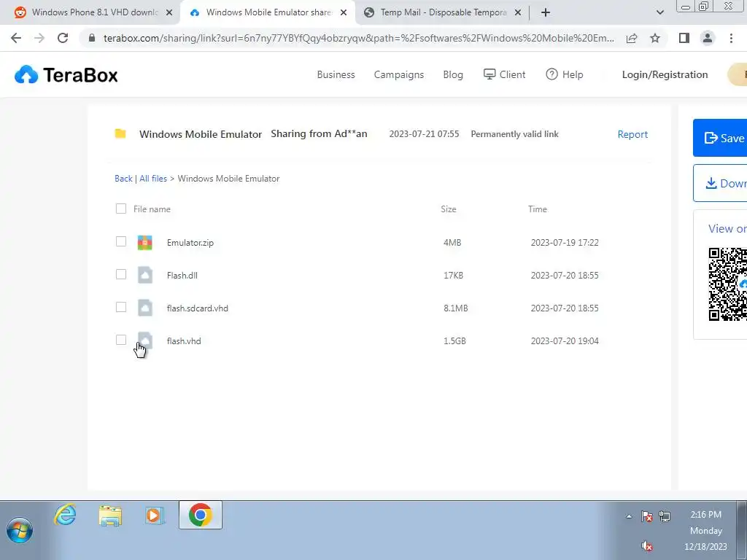Click the partial yellow button beside Login/Registration
Screen dimensions: 747x560
click(738, 75)
